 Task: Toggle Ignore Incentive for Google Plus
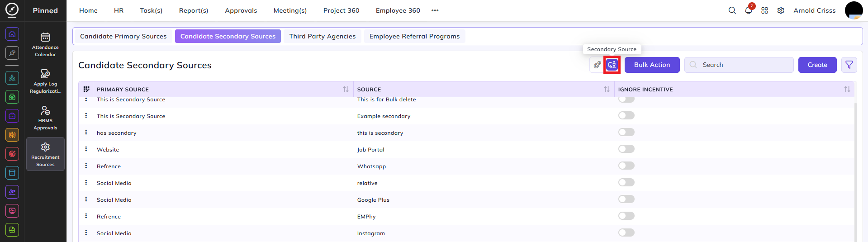[x=626, y=199]
